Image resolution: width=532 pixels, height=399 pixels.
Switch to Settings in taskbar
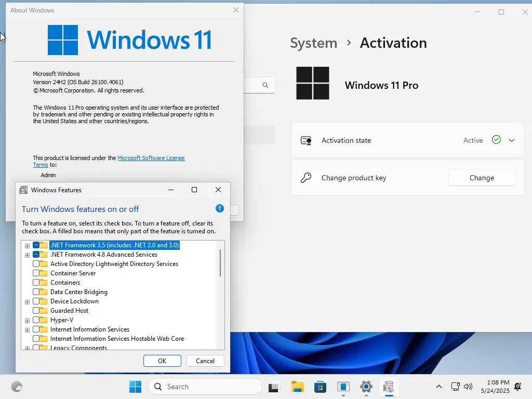[x=366, y=387]
